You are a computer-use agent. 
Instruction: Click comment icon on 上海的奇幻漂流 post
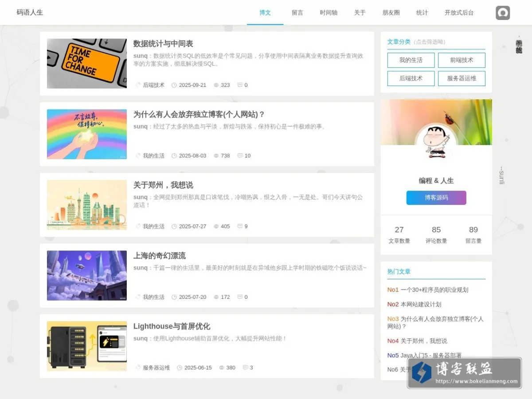240,297
